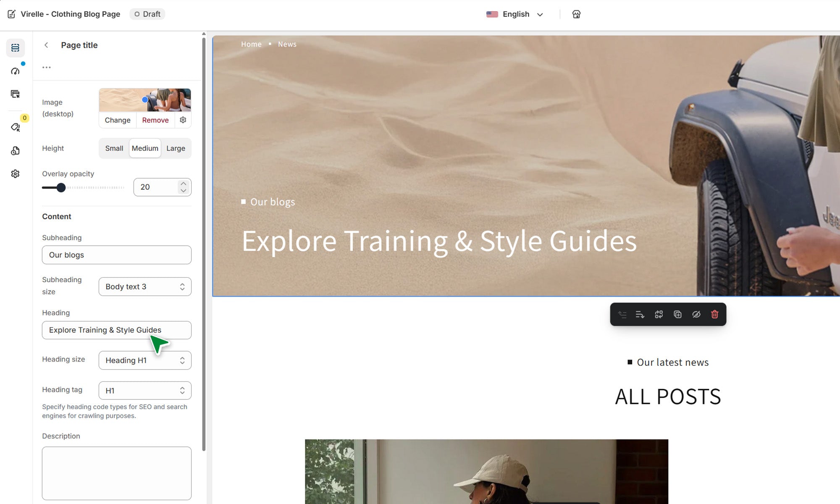This screenshot has width=840, height=504.
Task: Set height to Large
Action: click(176, 148)
